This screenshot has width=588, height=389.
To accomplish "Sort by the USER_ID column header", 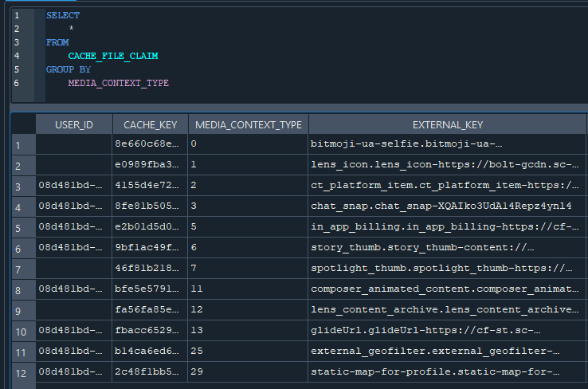I will click(74, 124).
